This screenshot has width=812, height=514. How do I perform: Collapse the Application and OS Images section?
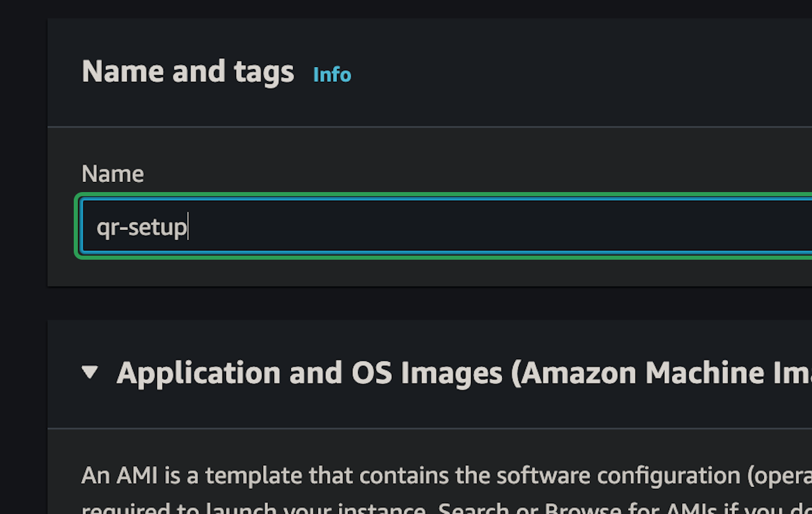coord(90,372)
